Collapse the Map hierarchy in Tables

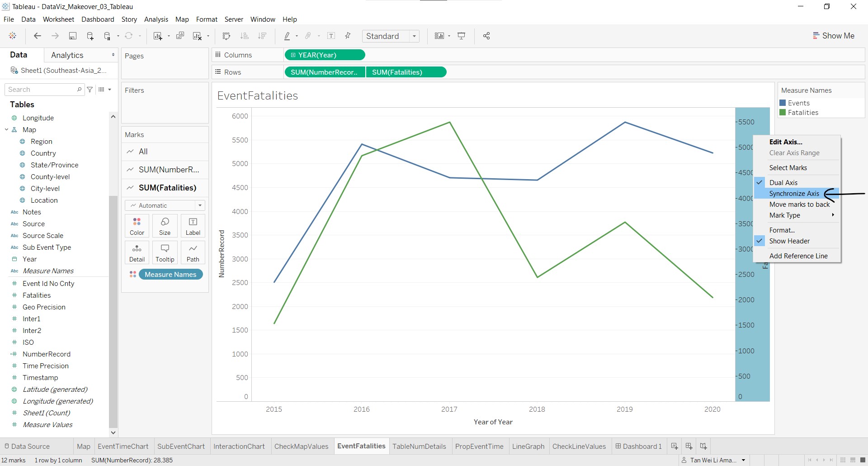(7, 130)
